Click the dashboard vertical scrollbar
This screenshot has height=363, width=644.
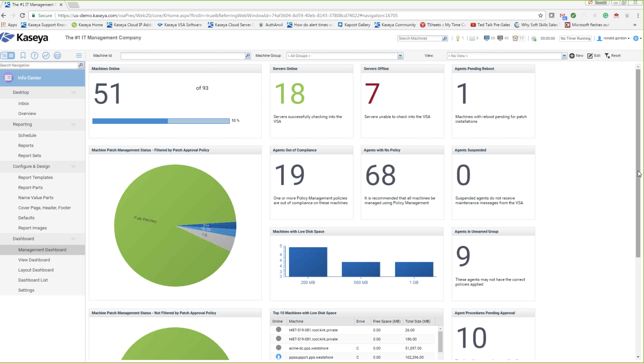point(638,163)
